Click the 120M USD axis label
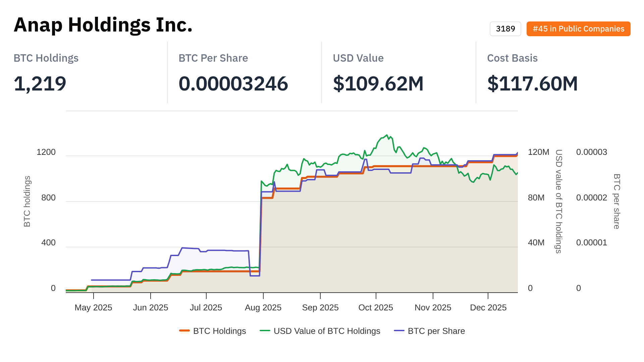The image size is (644, 362). pos(538,152)
